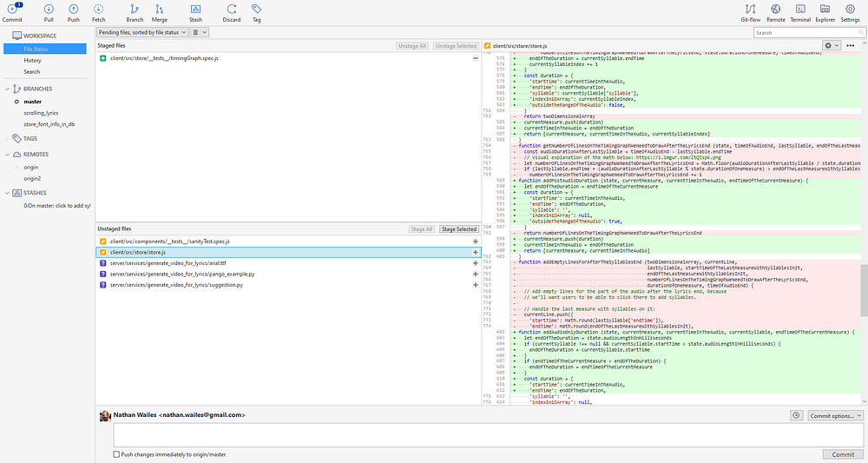Enable Push changes immediately to origin/master
The width and height of the screenshot is (868, 463).
(117, 454)
